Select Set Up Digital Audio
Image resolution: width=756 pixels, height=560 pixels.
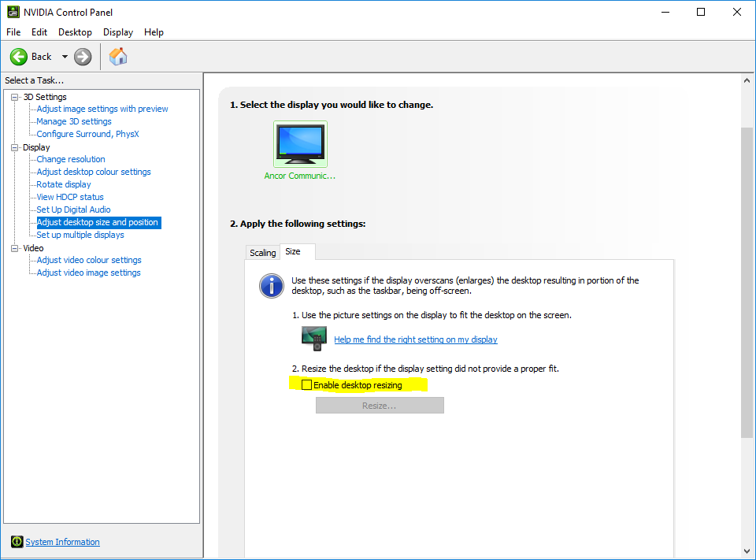pyautogui.click(x=73, y=210)
